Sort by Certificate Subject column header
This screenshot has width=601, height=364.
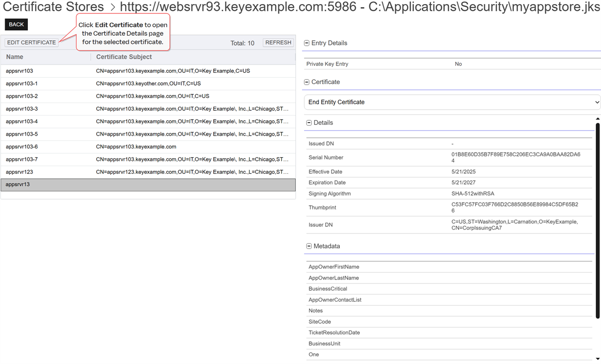(x=124, y=57)
